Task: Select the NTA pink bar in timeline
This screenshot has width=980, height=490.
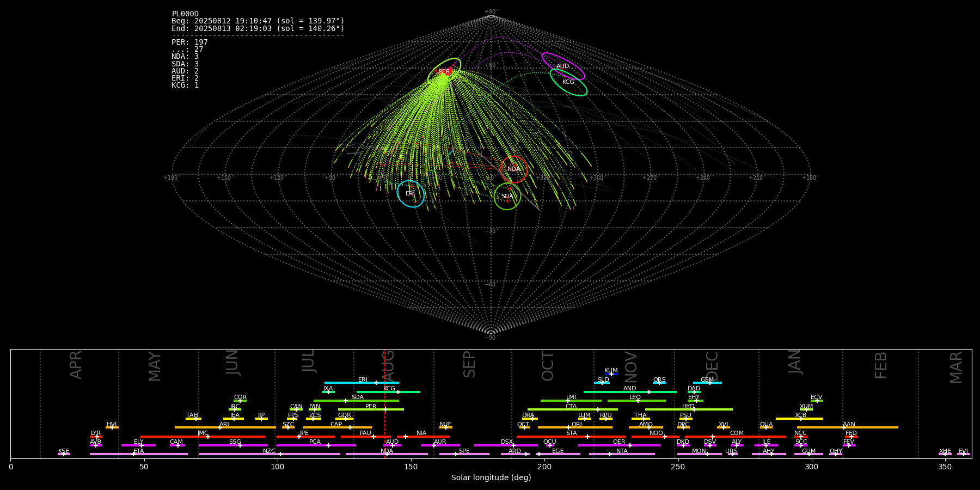Action: [622, 454]
